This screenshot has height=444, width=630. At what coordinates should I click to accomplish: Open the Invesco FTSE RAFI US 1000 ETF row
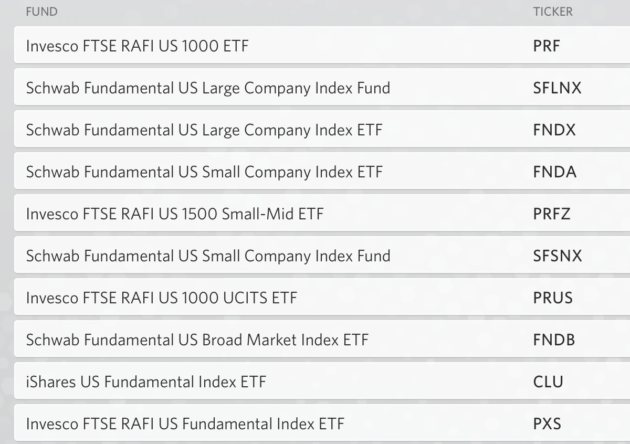[322, 45]
